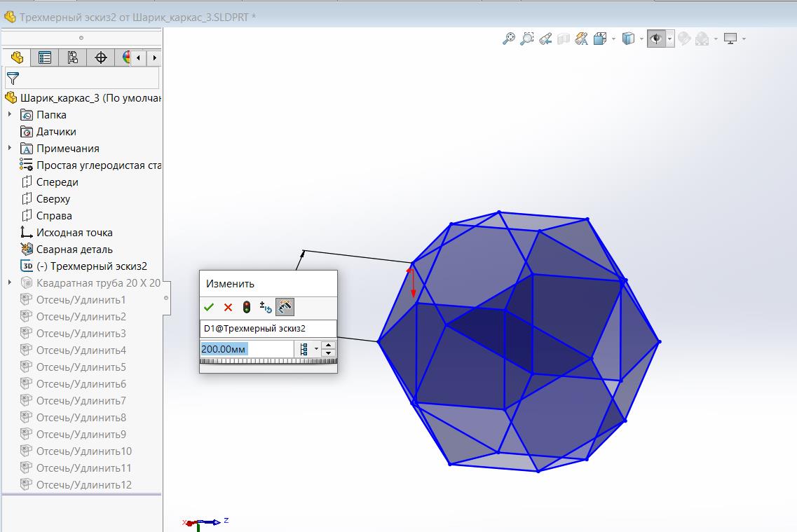Click the feature tree filter field
The image size is (797, 532).
pyautogui.click(x=82, y=79)
